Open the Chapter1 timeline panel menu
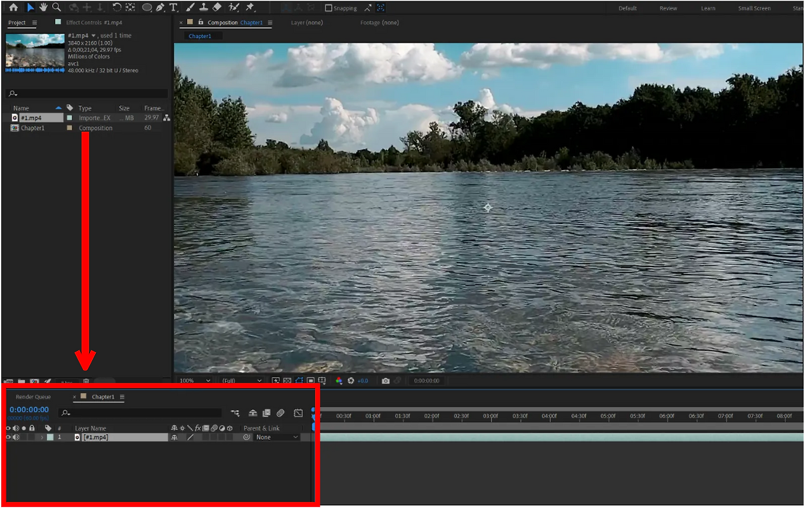The image size is (812, 528). [x=122, y=397]
